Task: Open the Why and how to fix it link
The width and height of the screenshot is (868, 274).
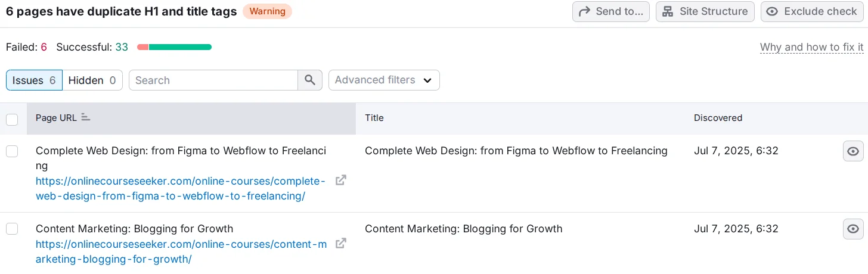Action: 812,47
